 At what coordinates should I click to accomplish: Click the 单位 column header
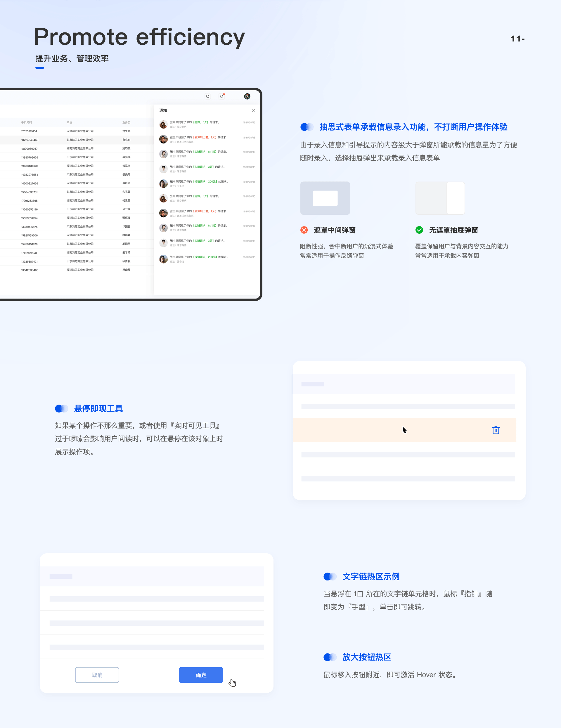69,122
